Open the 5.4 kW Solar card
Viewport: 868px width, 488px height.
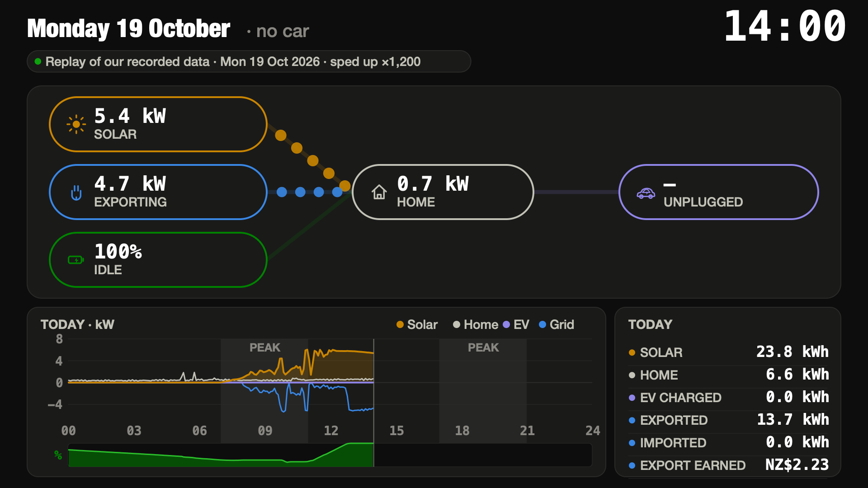tap(158, 124)
